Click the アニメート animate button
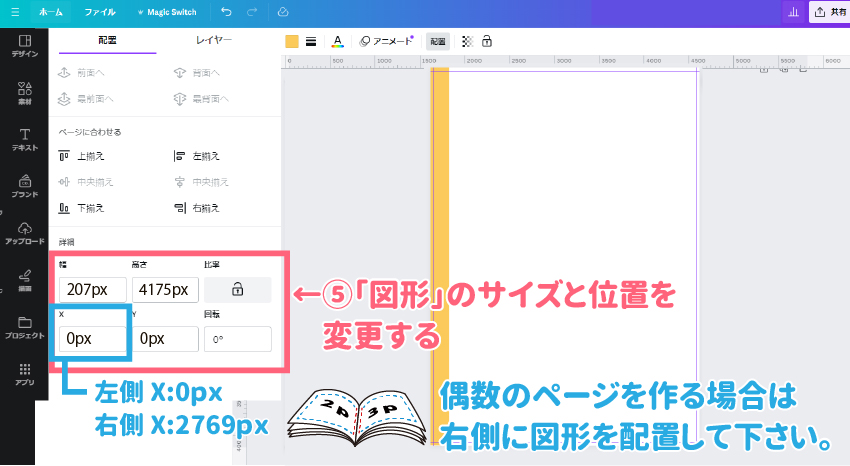This screenshot has width=850, height=466. (387, 41)
